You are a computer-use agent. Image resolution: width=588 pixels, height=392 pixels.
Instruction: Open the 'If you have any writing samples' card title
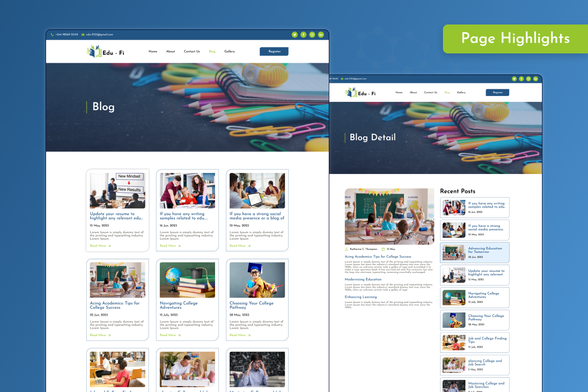[x=184, y=216]
